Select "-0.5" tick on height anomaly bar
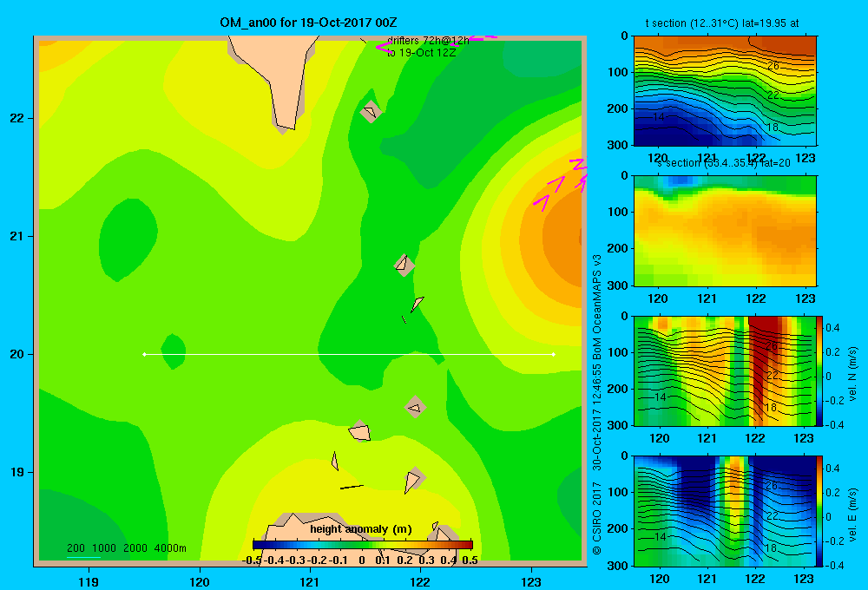The height and width of the screenshot is (590, 868). pyautogui.click(x=252, y=560)
